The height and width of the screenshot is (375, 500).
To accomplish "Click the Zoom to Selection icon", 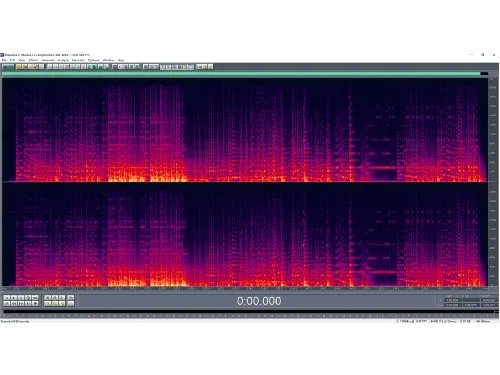I will pyautogui.click(x=48, y=303).
